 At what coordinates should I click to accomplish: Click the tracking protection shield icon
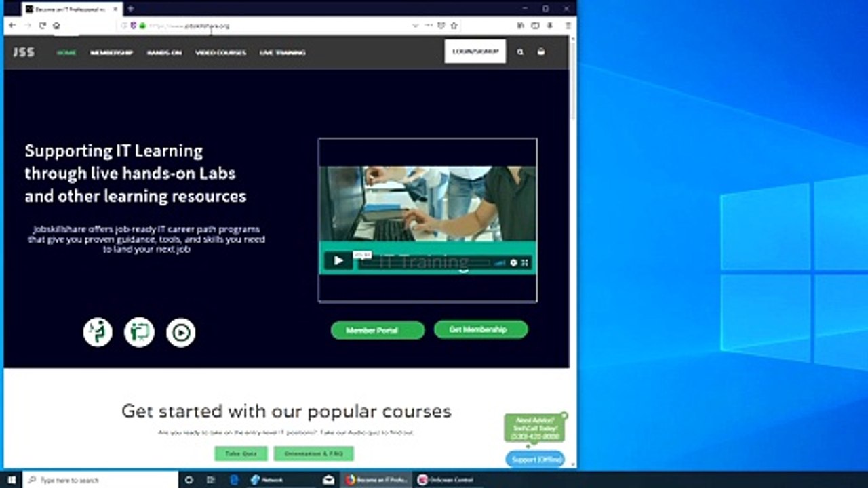(133, 26)
